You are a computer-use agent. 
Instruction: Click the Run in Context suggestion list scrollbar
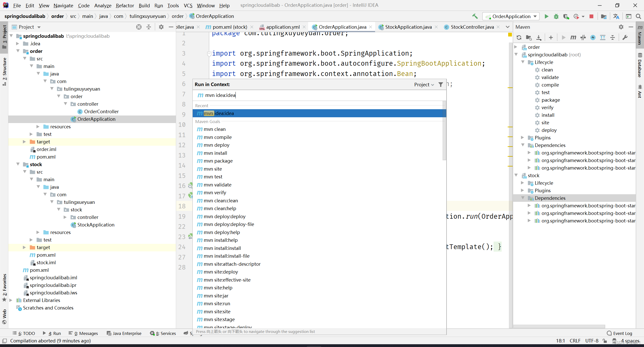tap(444, 130)
